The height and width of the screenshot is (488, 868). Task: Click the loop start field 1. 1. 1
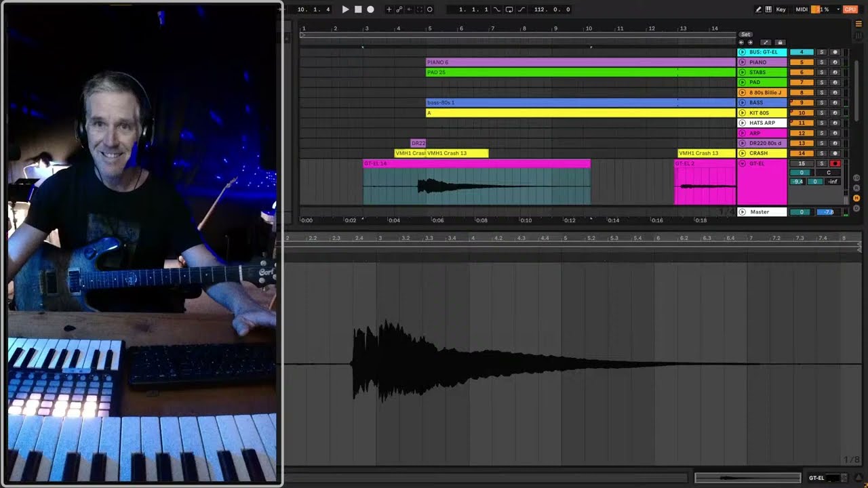pyautogui.click(x=473, y=9)
